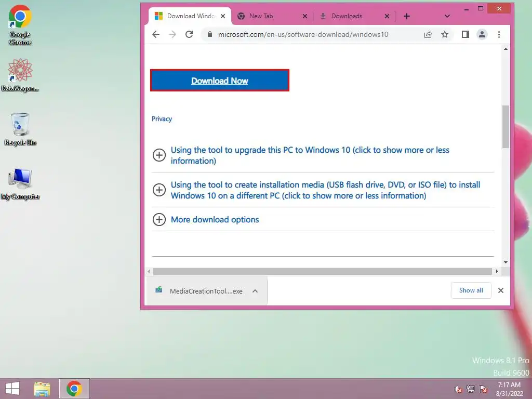Minimize the Chrome window
The image size is (532, 399).
tap(467, 9)
